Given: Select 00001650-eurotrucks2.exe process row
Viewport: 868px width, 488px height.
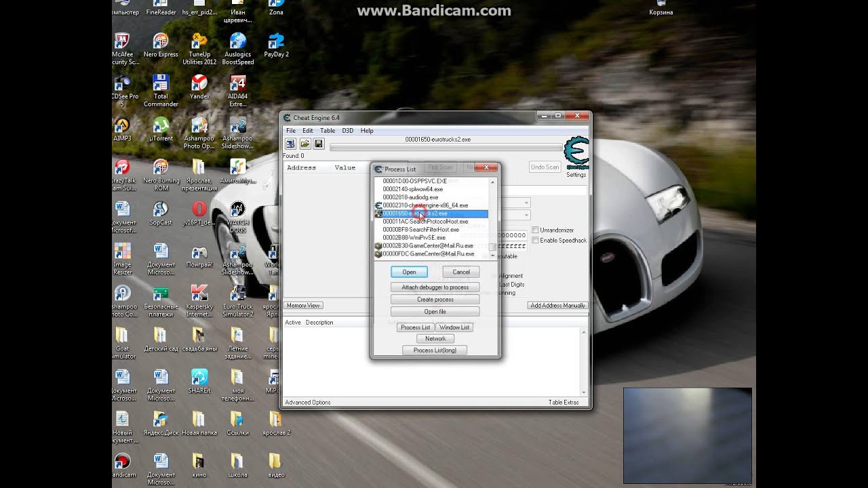Looking at the screenshot, I should pyautogui.click(x=431, y=213).
